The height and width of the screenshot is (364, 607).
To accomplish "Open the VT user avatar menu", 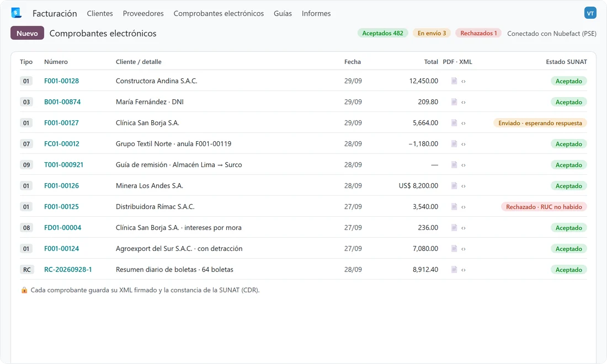I will tap(590, 13).
